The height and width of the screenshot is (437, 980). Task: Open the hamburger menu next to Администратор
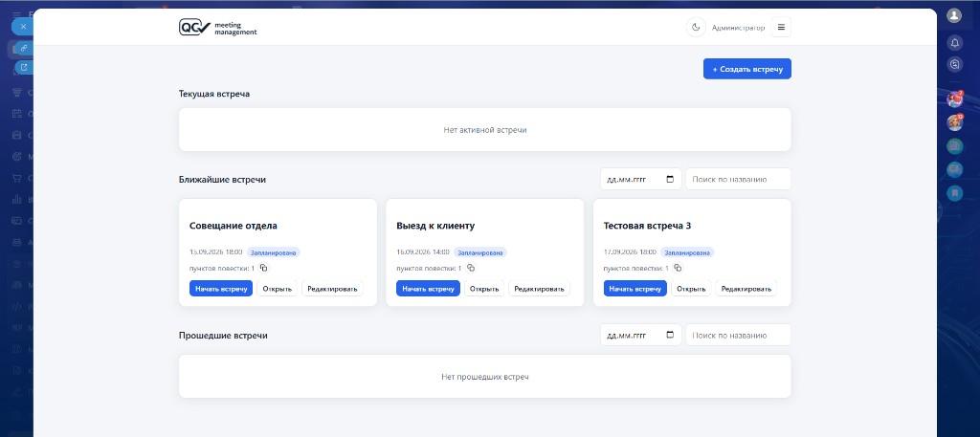[781, 28]
